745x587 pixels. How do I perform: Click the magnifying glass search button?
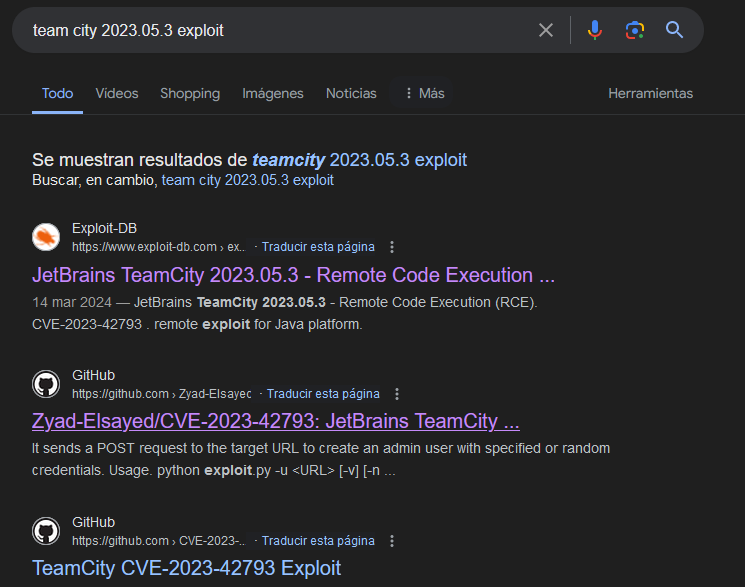(674, 30)
